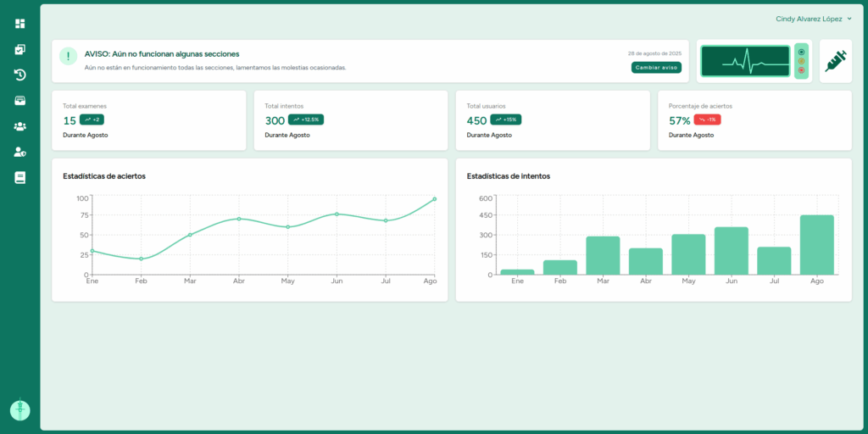
Task: Select the red indicator light on monitor
Action: tap(801, 70)
